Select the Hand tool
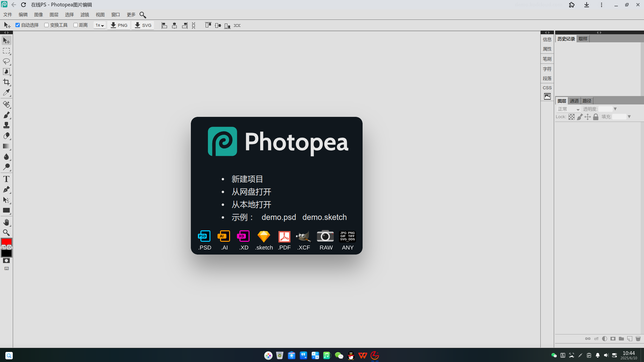644x362 pixels. 6,222
